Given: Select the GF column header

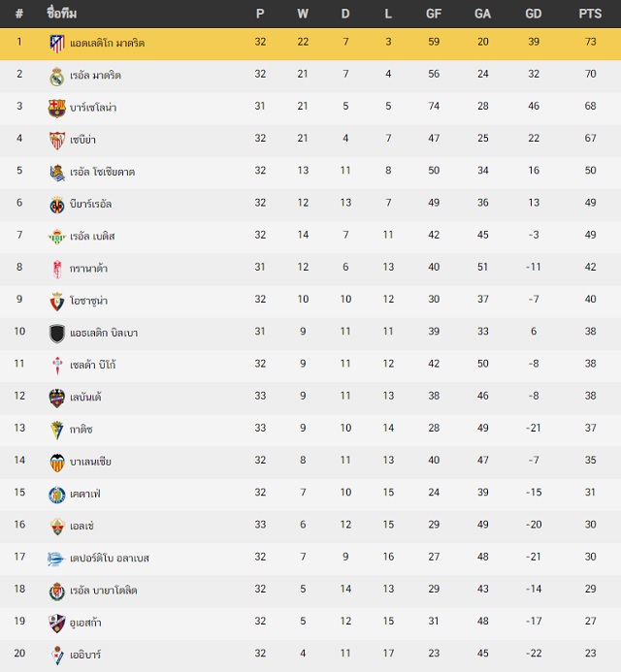Looking at the screenshot, I should click(434, 14).
